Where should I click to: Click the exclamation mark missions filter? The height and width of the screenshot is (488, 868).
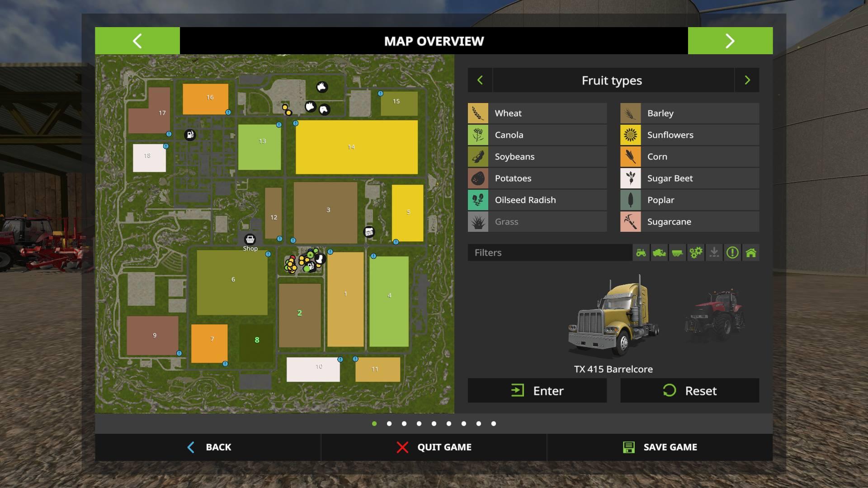tap(732, 253)
